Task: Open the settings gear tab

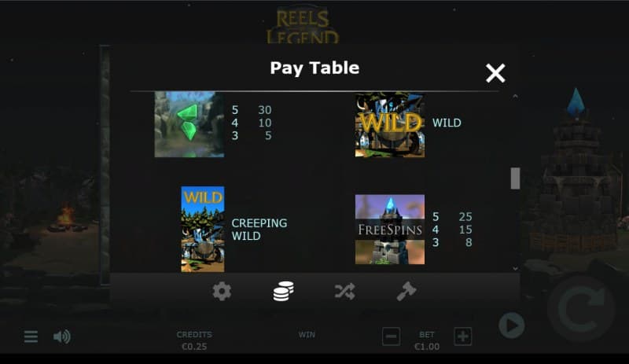Action: tap(222, 292)
